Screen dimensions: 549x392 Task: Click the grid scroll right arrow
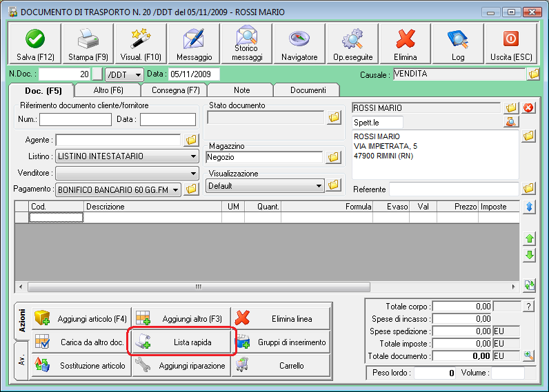click(x=513, y=287)
